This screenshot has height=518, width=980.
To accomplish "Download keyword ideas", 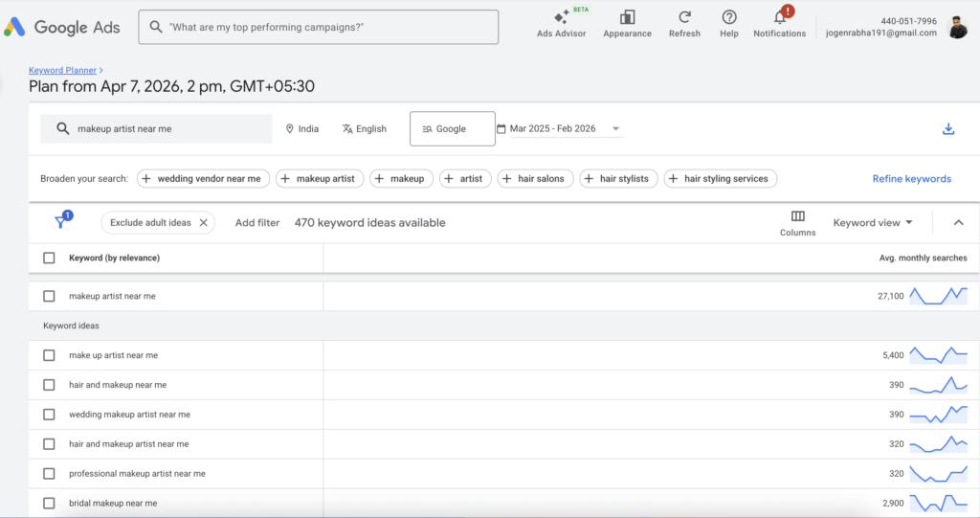I will click(948, 129).
